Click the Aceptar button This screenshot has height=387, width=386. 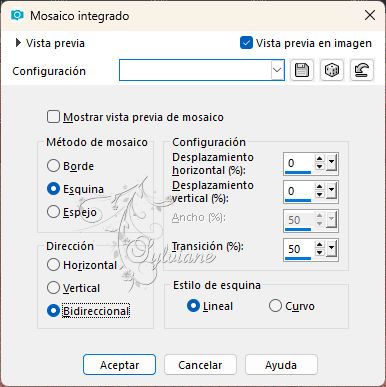(120, 365)
